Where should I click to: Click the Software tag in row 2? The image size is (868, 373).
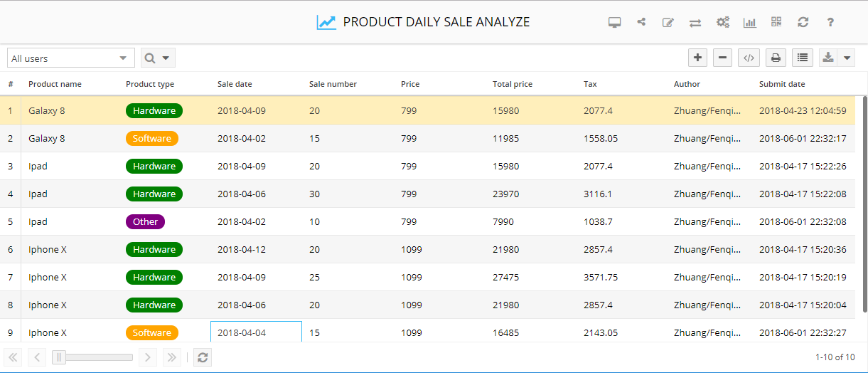click(x=152, y=138)
